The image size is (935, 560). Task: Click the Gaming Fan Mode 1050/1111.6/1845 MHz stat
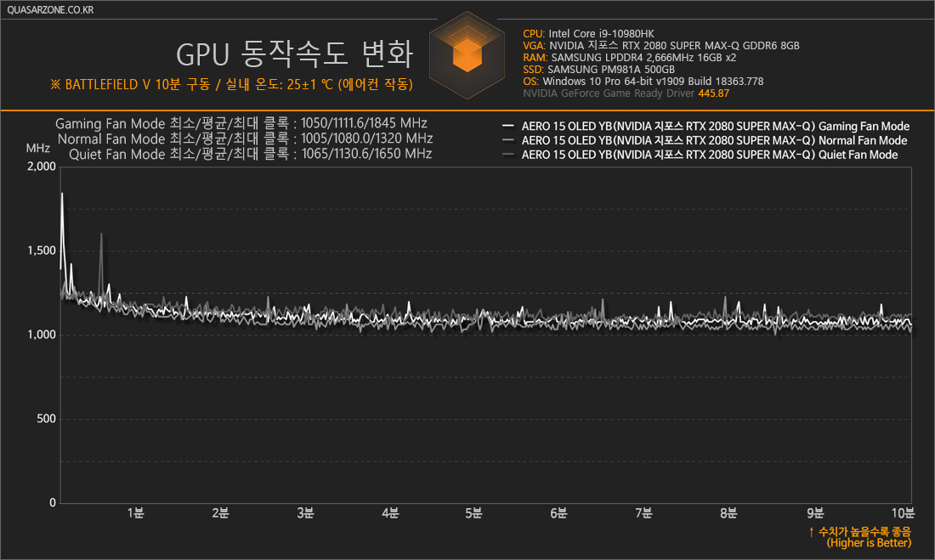click(x=241, y=123)
